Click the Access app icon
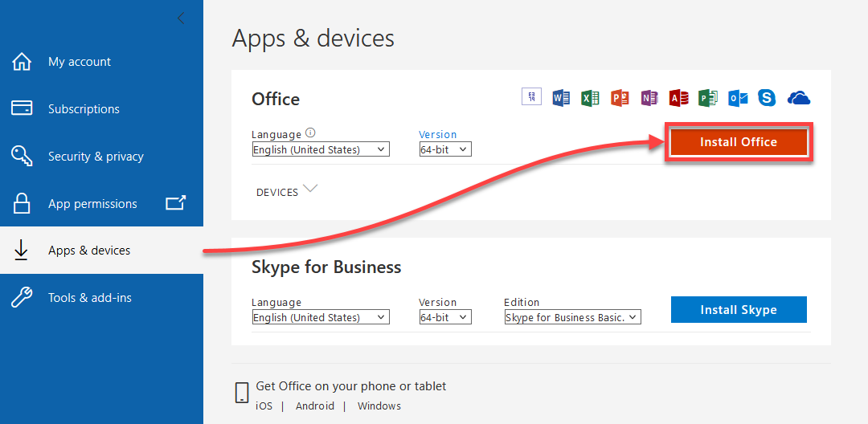Screen dimensions: 868x424 (x=678, y=99)
